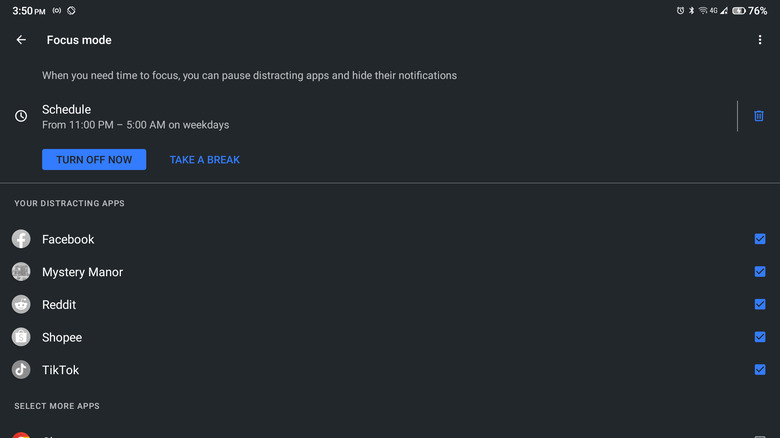Delete the schedule with trash icon

[759, 116]
